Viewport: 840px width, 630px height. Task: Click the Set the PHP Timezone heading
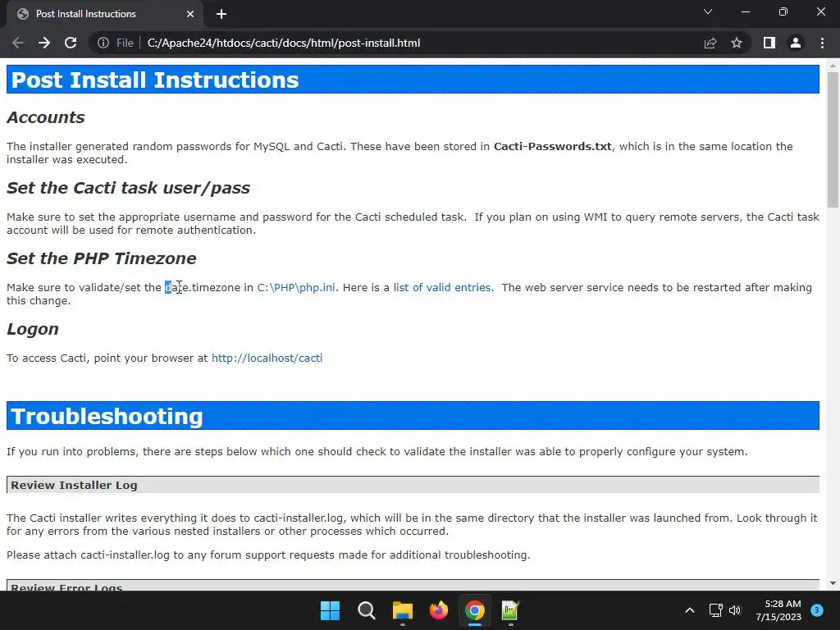101,258
